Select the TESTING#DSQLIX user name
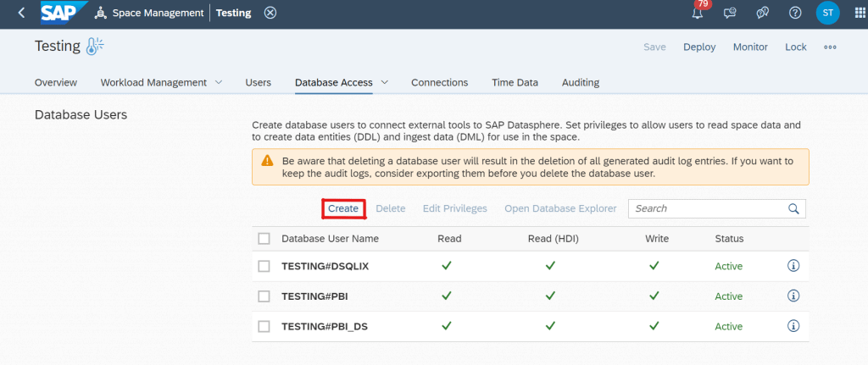The image size is (868, 365). point(325,266)
